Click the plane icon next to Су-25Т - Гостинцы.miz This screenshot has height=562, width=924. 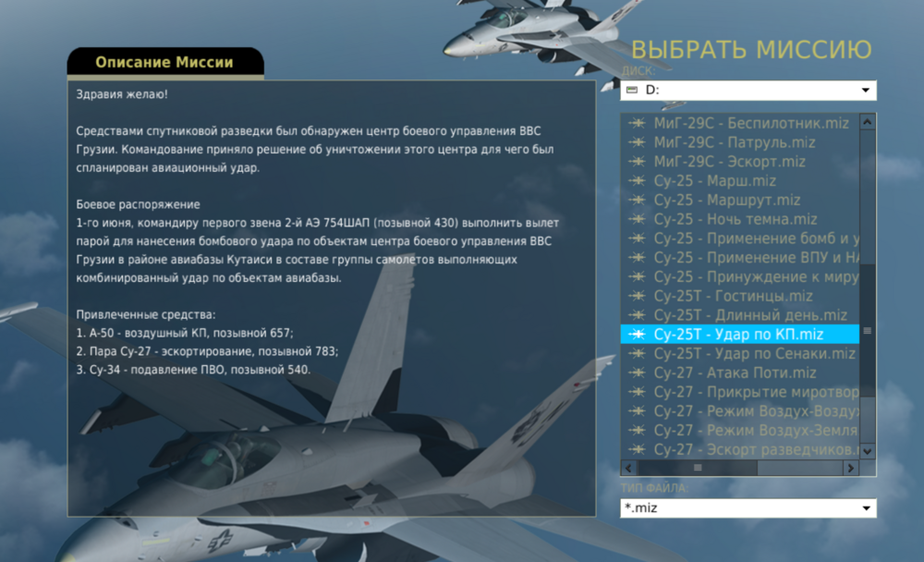click(637, 296)
